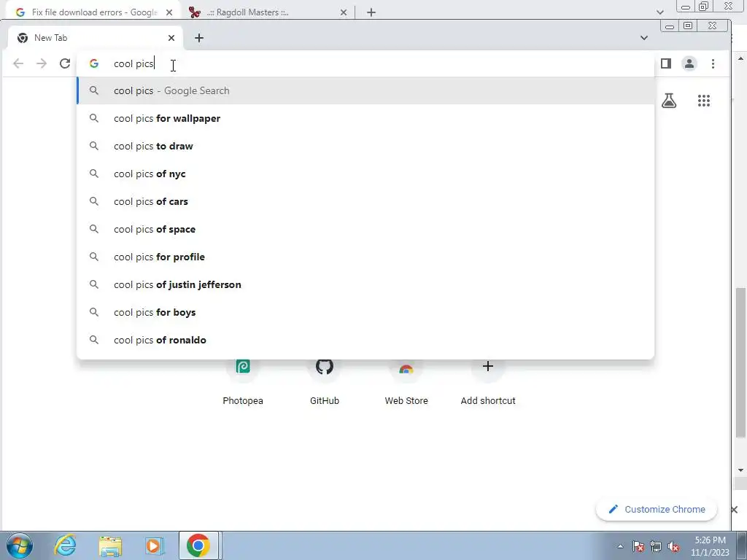Open Chrome's three-dot menu

[713, 63]
